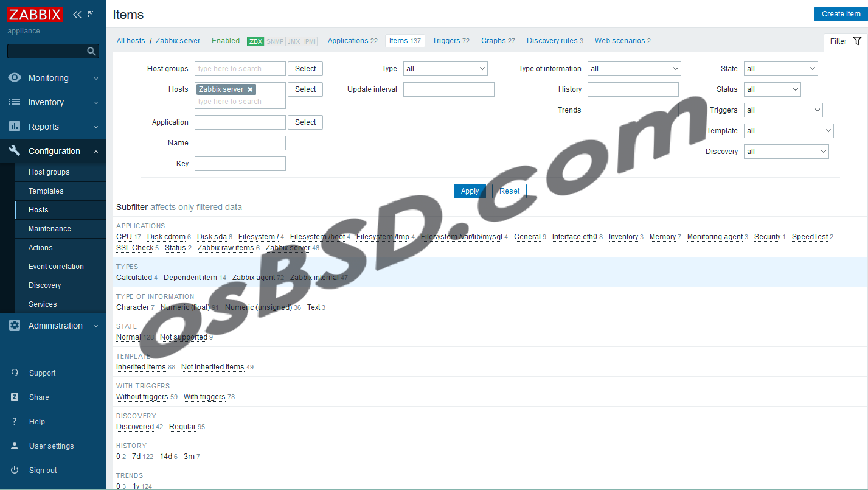Open the State dropdown

(780, 69)
